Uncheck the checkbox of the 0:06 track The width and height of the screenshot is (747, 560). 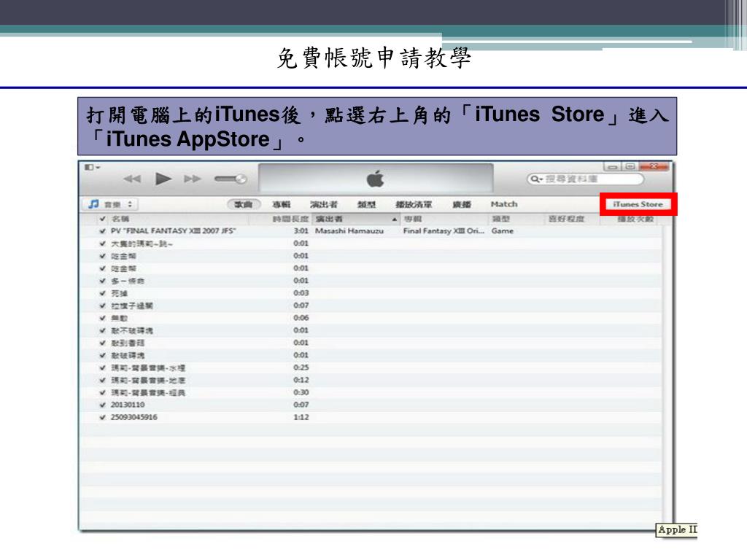point(102,318)
